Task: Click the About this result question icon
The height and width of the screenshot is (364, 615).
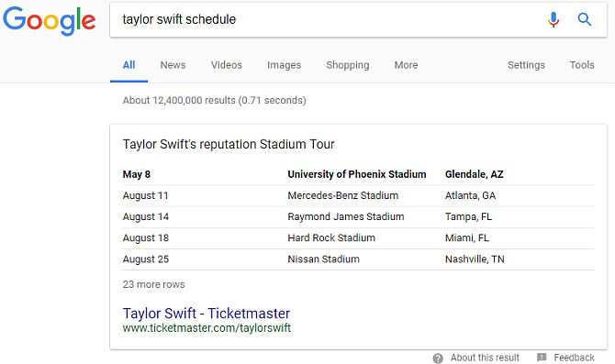Action: click(438, 358)
